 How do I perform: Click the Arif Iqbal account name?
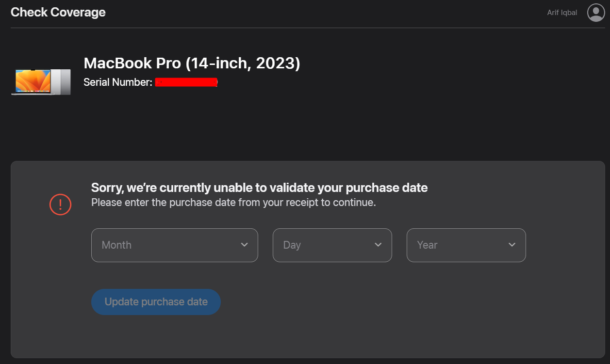pos(561,13)
